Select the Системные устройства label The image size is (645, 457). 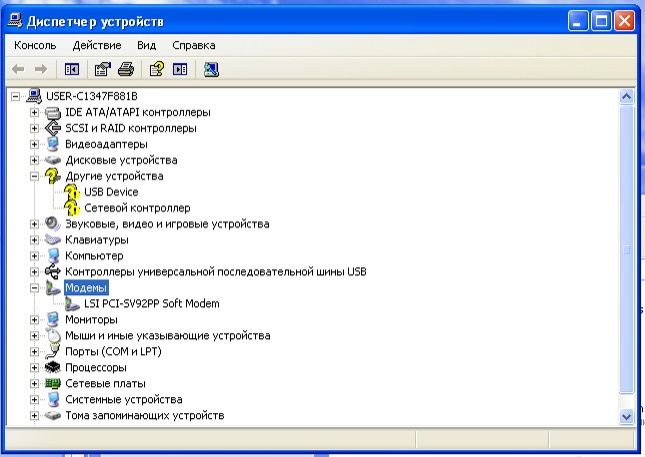click(124, 399)
